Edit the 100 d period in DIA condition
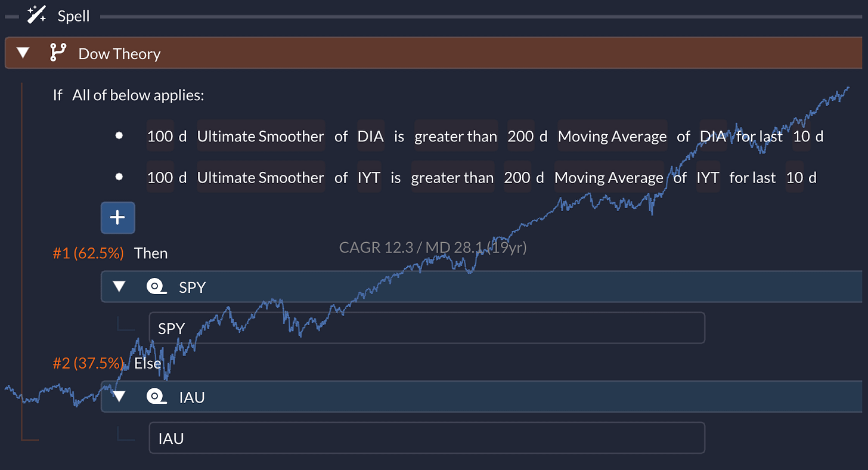868x470 pixels. pos(160,137)
